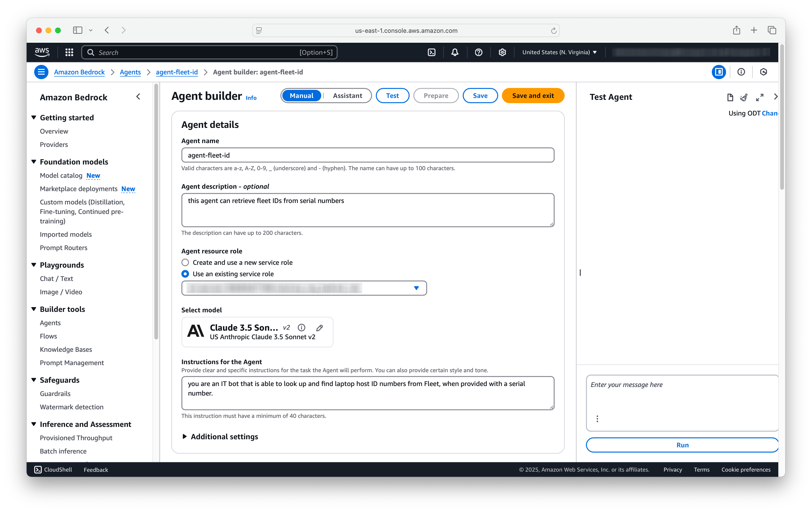Screen dimensions: 812x512
Task: Select Create and use a new service role
Action: coord(185,262)
